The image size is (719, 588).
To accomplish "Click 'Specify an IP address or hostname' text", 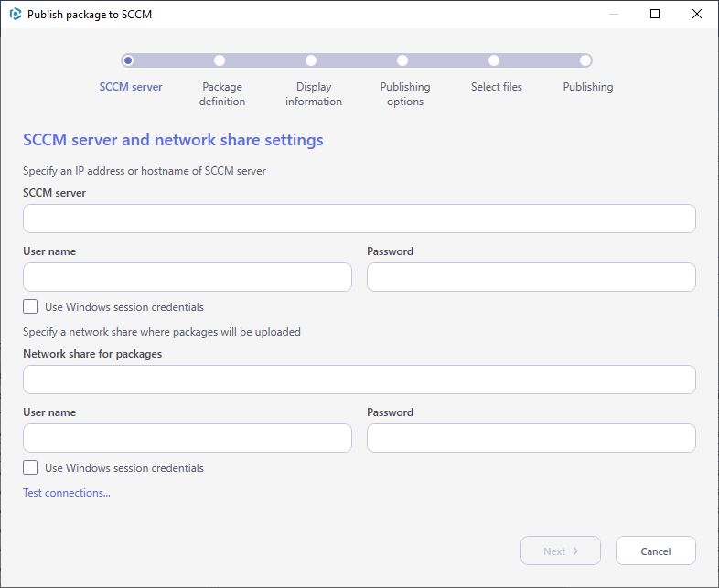I will (x=145, y=171).
